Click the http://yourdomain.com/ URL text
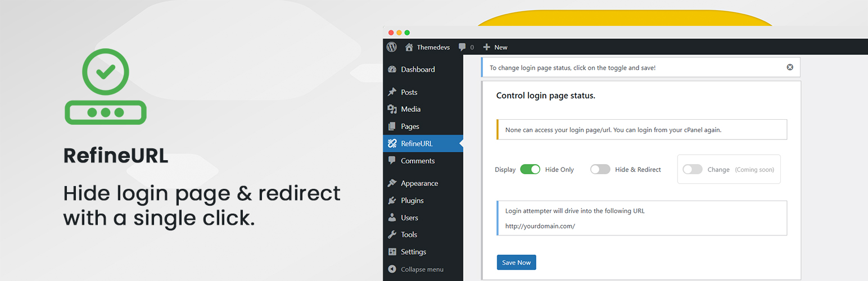 click(540, 226)
